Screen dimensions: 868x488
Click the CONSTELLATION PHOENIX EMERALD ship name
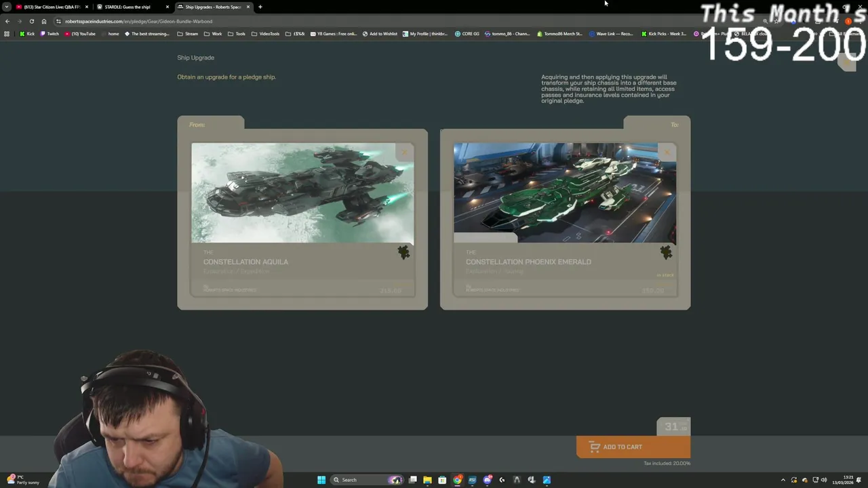point(528,262)
